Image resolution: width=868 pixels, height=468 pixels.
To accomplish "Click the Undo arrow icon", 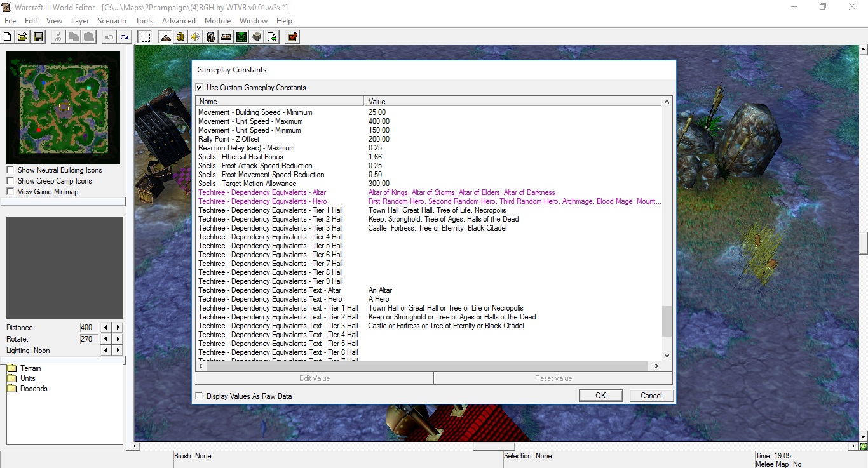I will click(109, 37).
